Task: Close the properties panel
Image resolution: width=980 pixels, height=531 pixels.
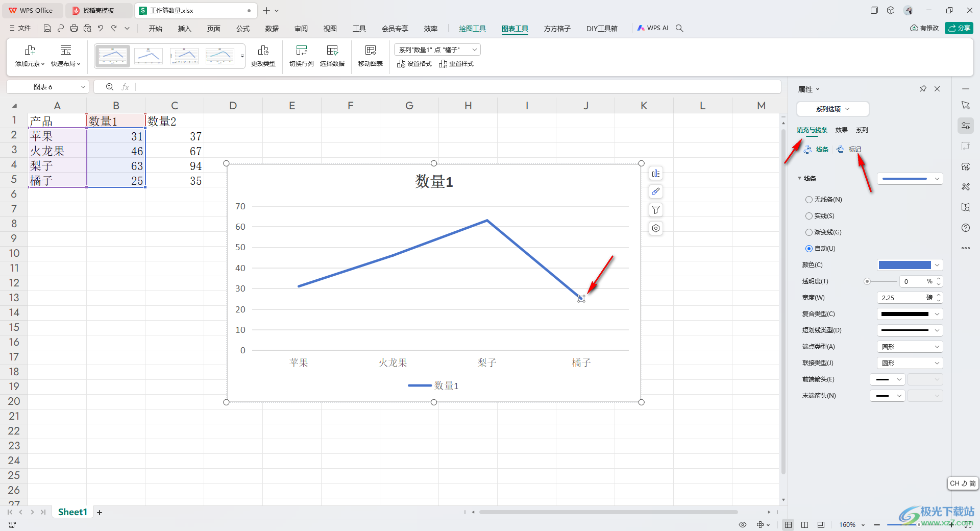Action: point(937,89)
